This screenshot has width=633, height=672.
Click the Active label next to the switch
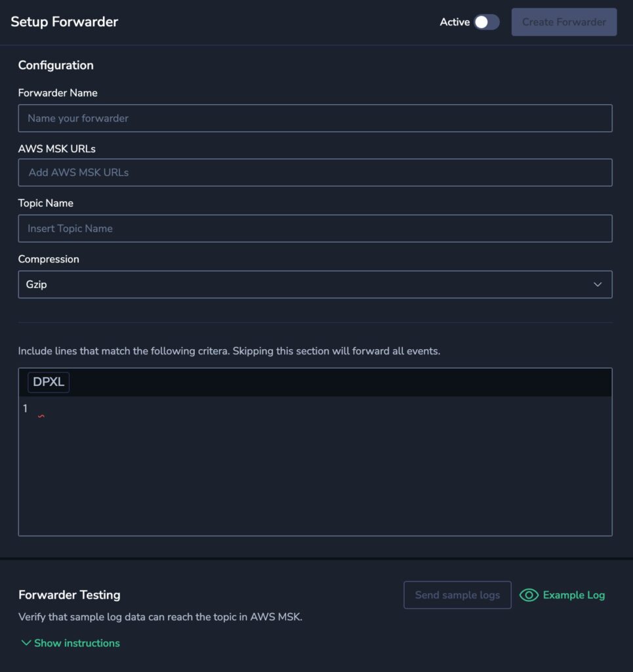pyautogui.click(x=455, y=22)
